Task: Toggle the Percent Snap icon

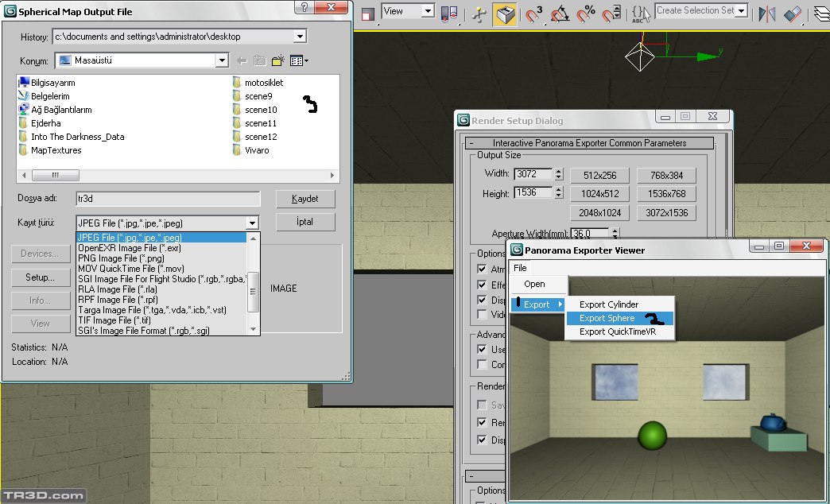Action: tap(586, 14)
